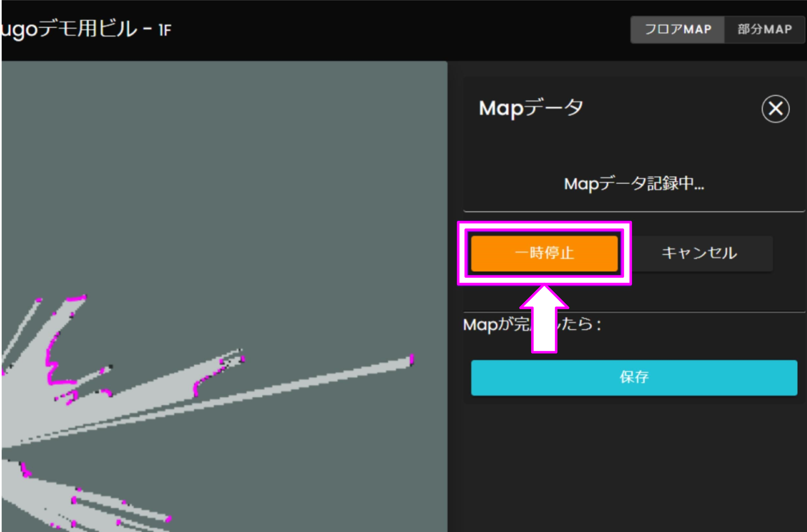This screenshot has width=807, height=532.
Task: Click the divider line above 一時停止
Action: pos(634,210)
